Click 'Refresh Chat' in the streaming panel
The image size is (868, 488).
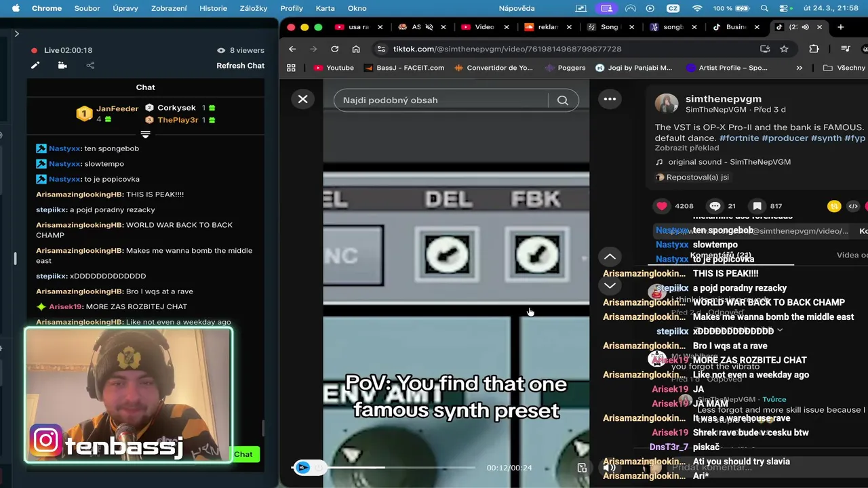coord(240,66)
